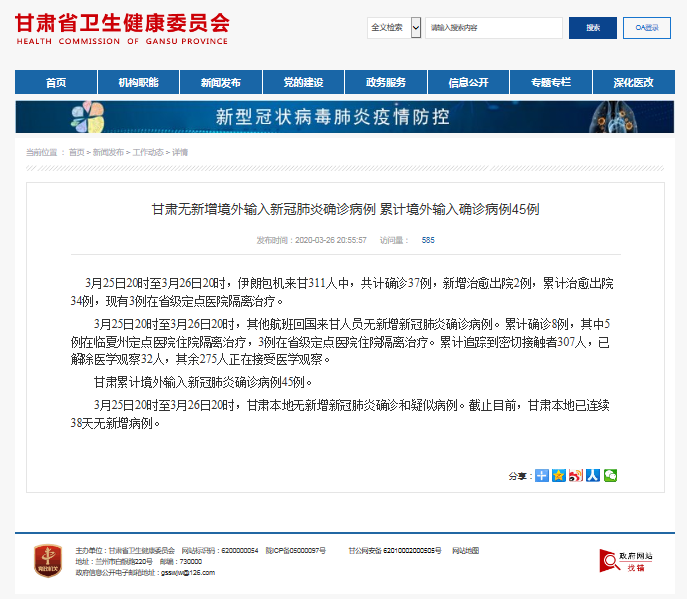Click the 新型冠状病毒肺炎疫情防控 banner
This screenshot has width=687, height=599.
pyautogui.click(x=345, y=117)
